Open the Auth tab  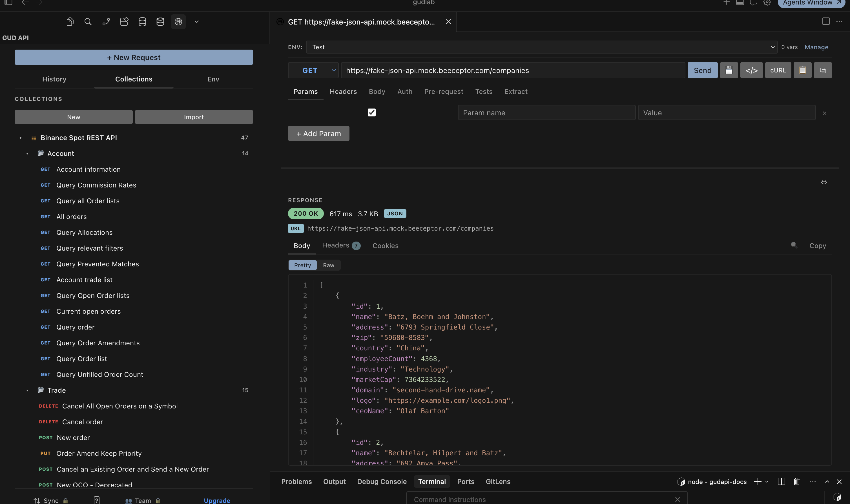[x=405, y=91]
